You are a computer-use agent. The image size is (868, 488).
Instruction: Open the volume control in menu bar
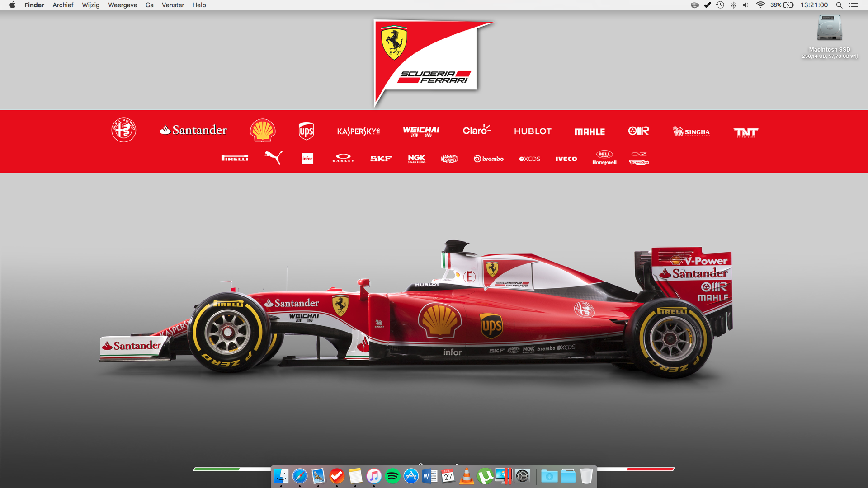[745, 5]
